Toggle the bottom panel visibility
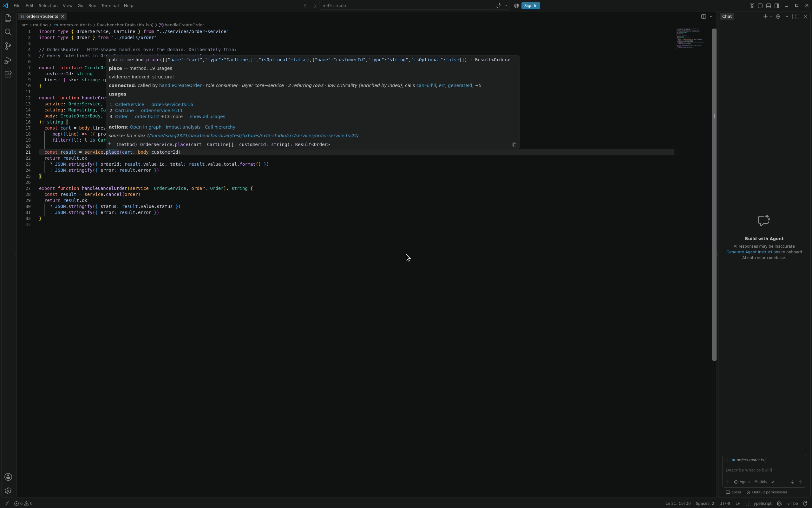The height and width of the screenshot is (508, 812). tap(768, 6)
